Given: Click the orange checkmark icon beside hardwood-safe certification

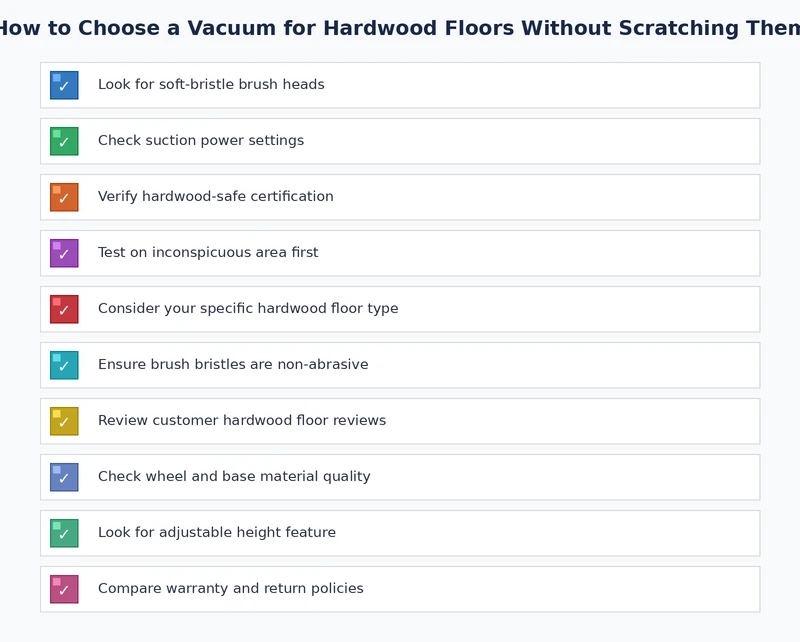Looking at the screenshot, I should tap(64, 197).
